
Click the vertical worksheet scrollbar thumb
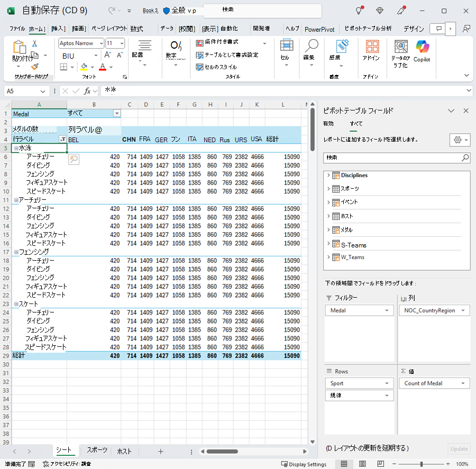313,130
